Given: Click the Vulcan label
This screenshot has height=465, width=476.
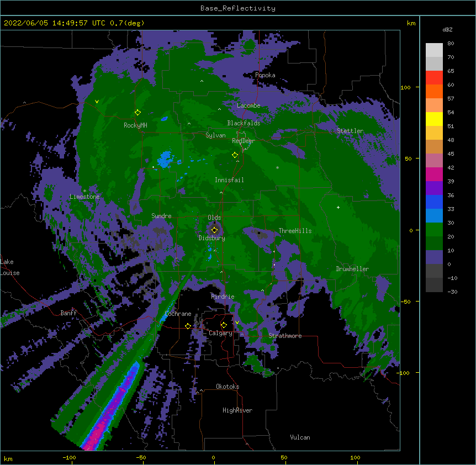Looking at the screenshot, I should pyautogui.click(x=300, y=437).
